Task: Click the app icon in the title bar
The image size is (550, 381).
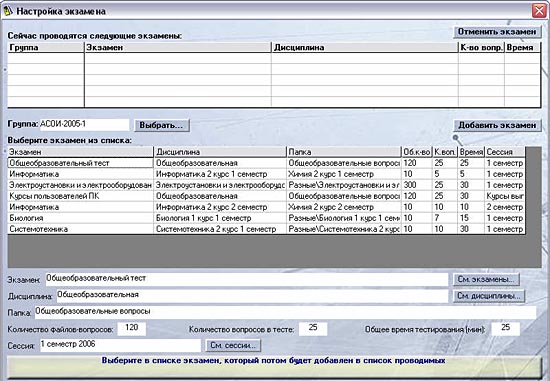Action: pos(8,11)
